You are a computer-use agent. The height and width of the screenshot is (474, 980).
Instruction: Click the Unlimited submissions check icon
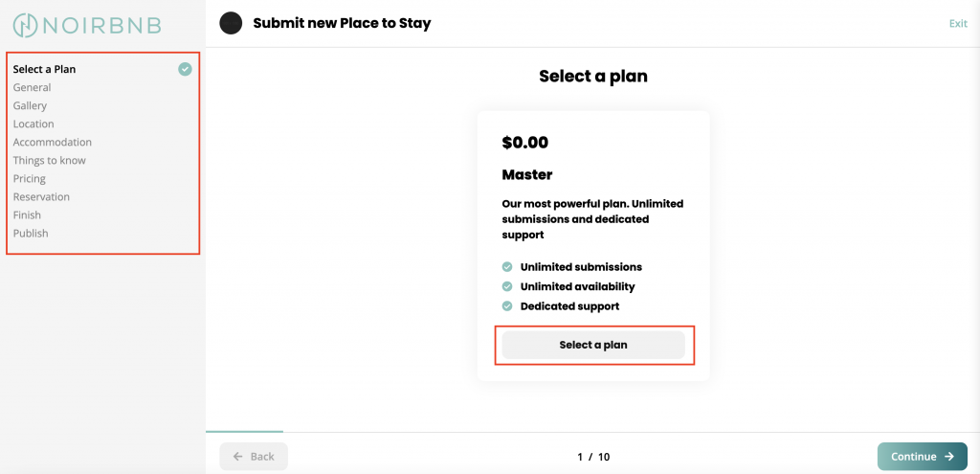coord(507,267)
